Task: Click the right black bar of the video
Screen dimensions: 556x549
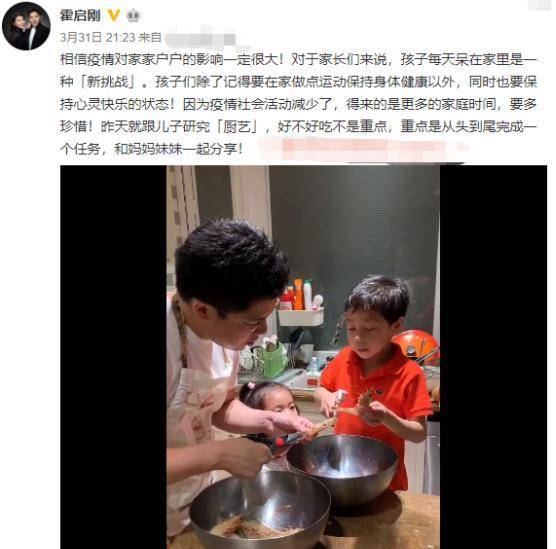Action: point(493,357)
